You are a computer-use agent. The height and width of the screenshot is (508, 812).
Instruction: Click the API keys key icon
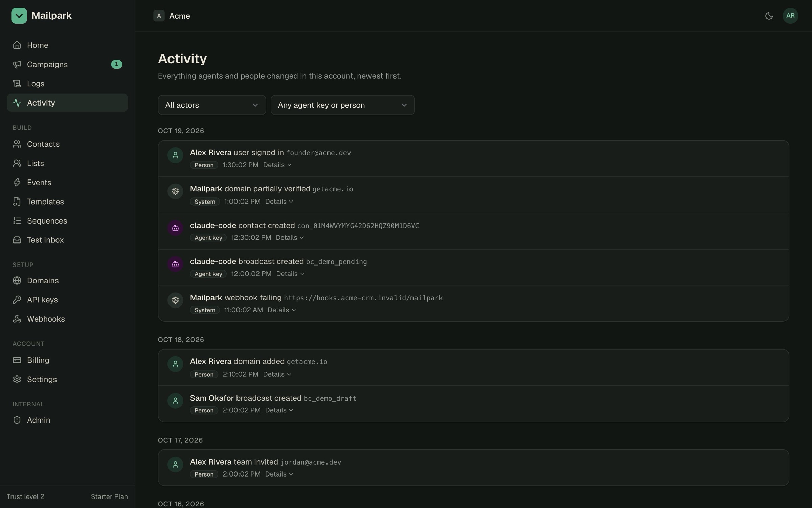click(17, 300)
